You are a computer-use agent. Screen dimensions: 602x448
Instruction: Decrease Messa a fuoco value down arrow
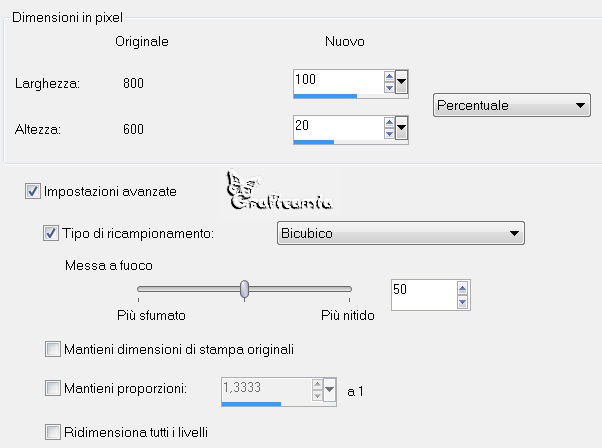tap(462, 302)
